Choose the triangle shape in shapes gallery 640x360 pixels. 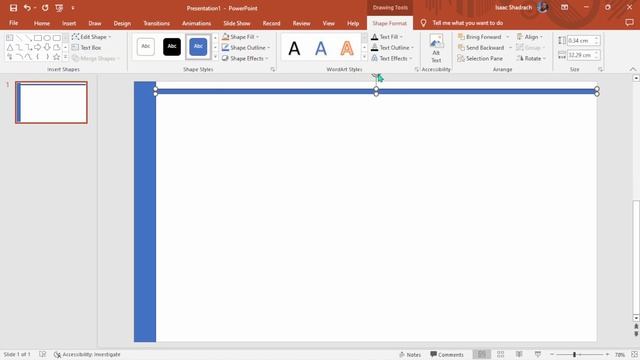point(10,47)
